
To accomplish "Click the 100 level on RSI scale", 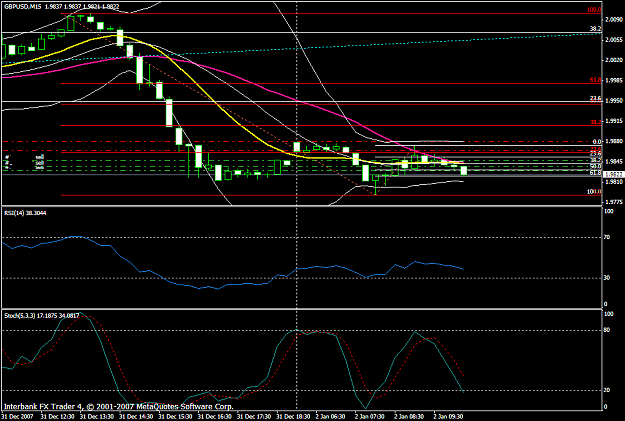I will point(609,211).
